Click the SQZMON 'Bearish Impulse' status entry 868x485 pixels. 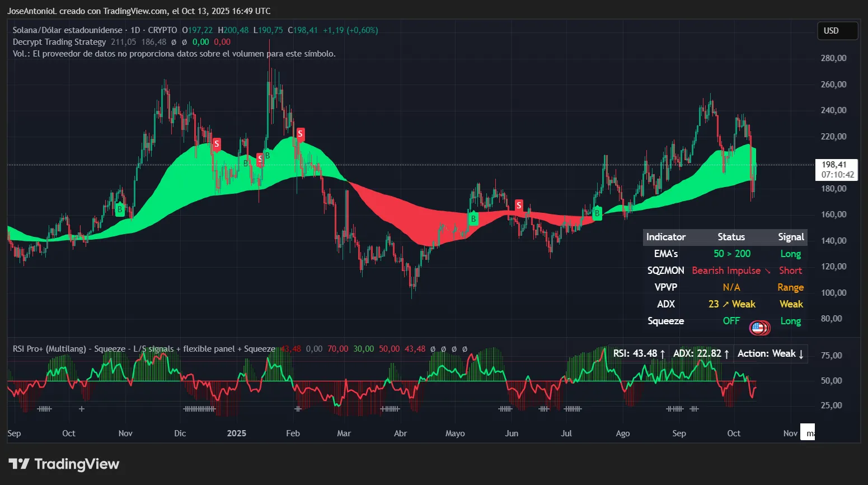(x=727, y=270)
